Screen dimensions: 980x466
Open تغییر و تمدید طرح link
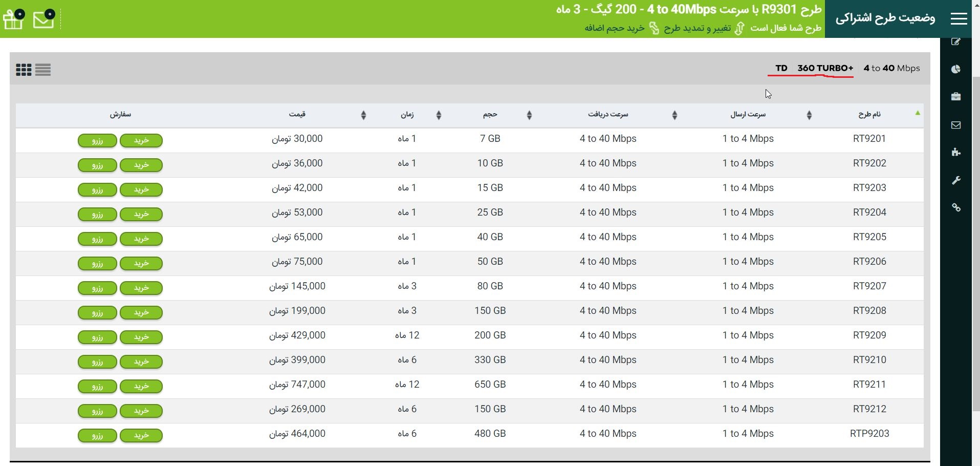[x=697, y=28]
